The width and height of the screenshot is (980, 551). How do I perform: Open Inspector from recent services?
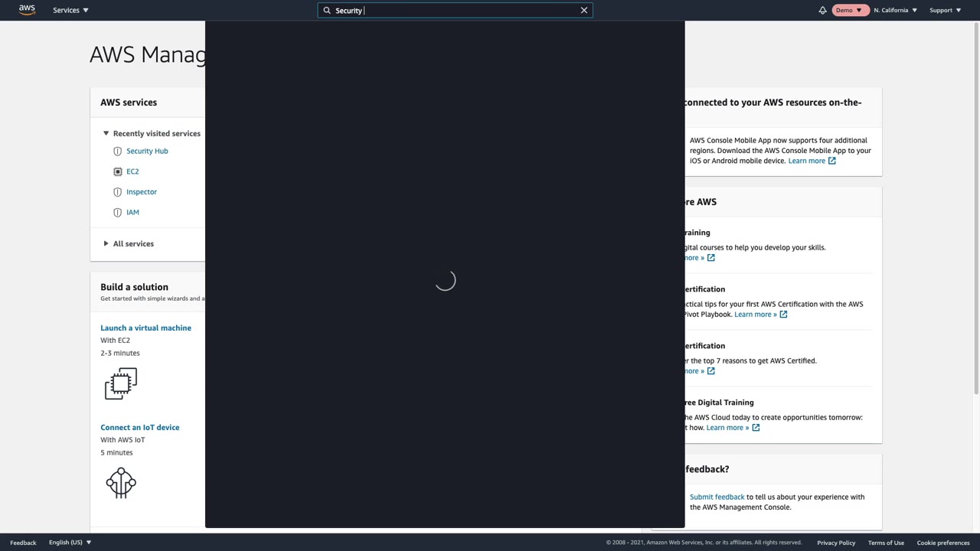tap(142, 192)
